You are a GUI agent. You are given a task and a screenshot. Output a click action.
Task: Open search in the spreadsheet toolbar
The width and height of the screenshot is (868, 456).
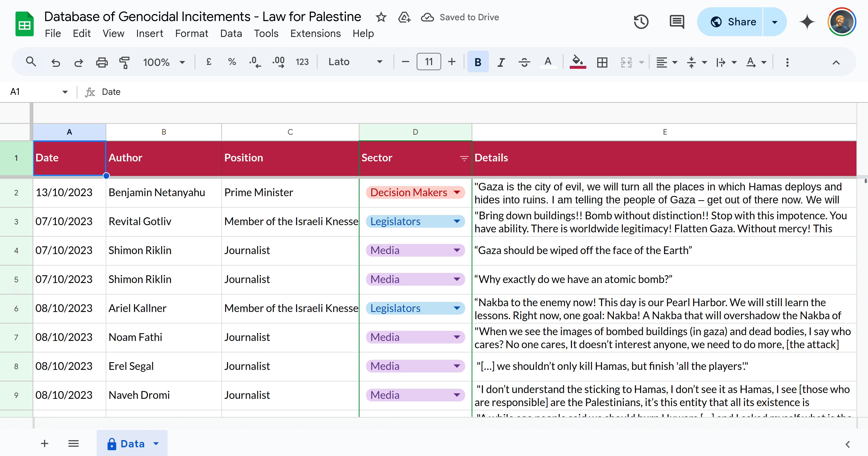point(31,62)
